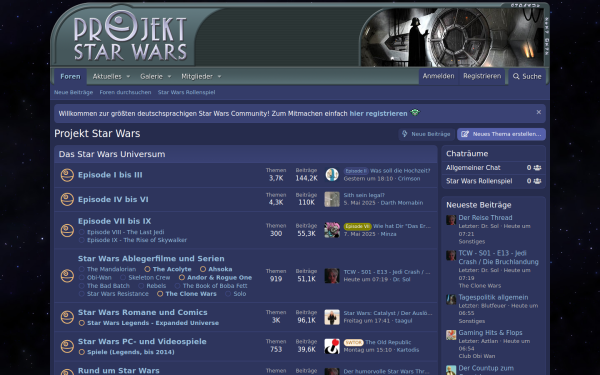600x375 pixels.
Task: Open Dr. Sol's avatar in Ablegerfilme row
Action: tap(332, 276)
